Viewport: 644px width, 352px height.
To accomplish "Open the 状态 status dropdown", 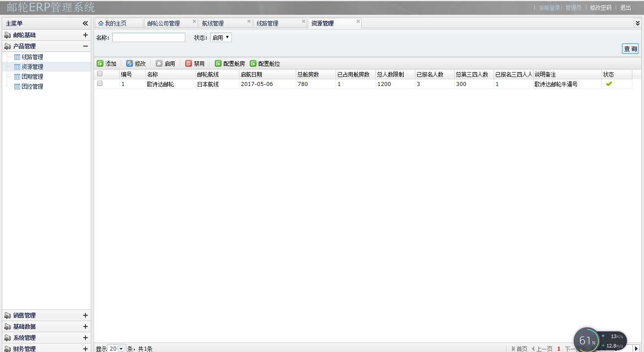I will tap(221, 38).
